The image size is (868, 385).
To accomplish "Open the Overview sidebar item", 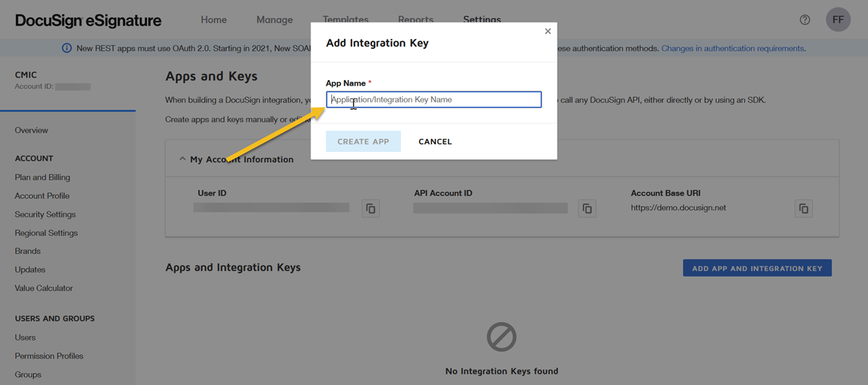I will [32, 130].
